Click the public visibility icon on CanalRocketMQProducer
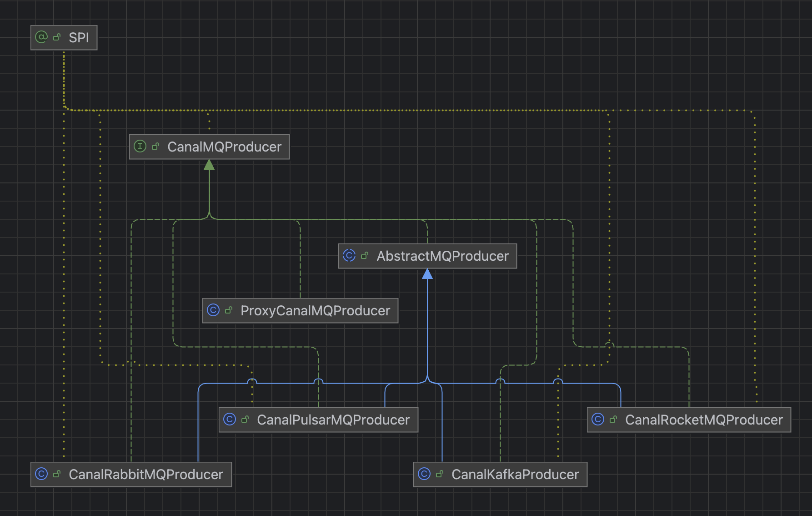Screen dimensions: 812x516 [x=613, y=420]
